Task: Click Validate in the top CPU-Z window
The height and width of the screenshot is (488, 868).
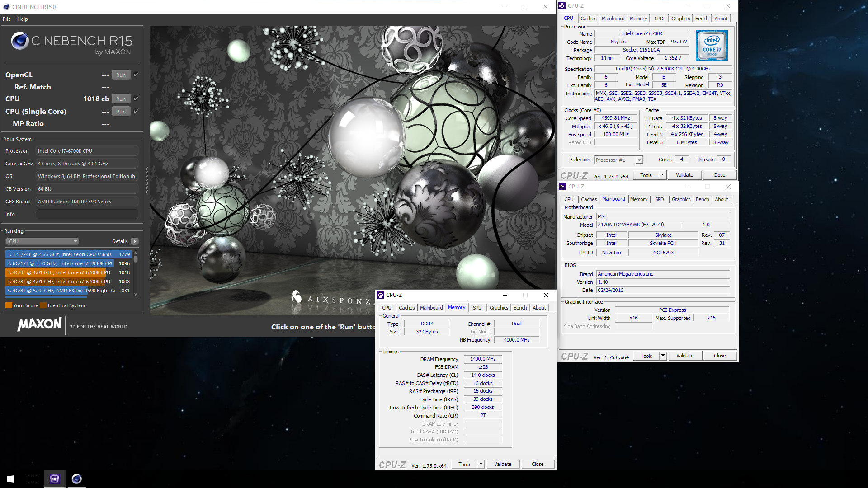Action: coord(684,175)
